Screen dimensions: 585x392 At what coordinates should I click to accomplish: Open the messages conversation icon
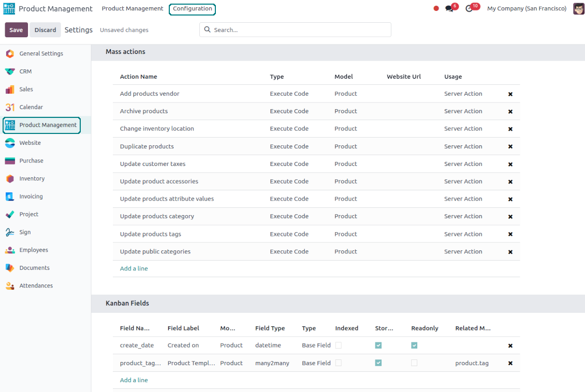click(x=449, y=9)
